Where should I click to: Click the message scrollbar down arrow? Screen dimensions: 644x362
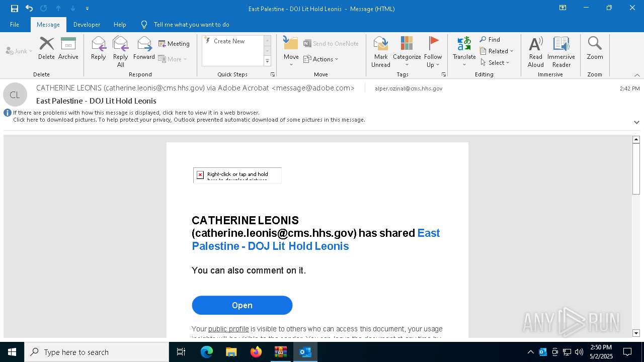point(636,333)
